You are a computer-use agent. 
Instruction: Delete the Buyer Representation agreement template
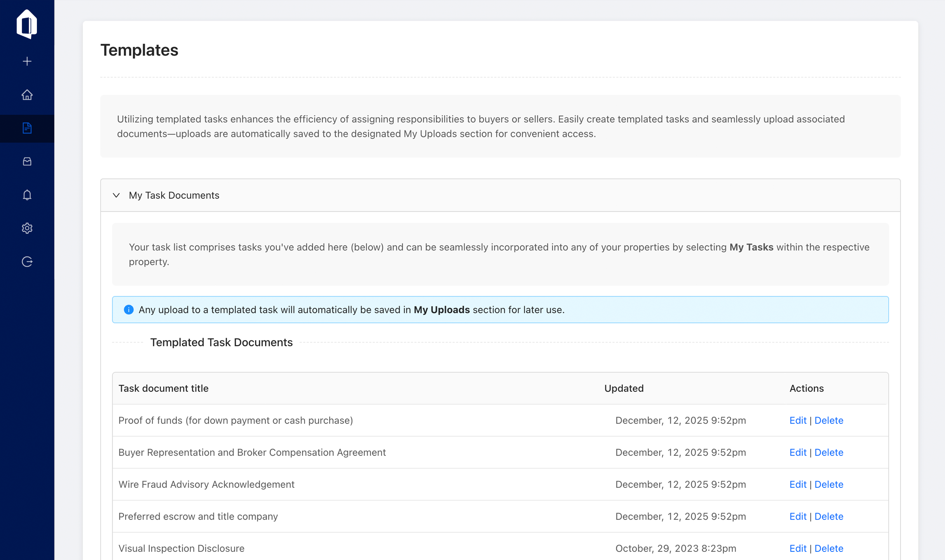point(829,452)
